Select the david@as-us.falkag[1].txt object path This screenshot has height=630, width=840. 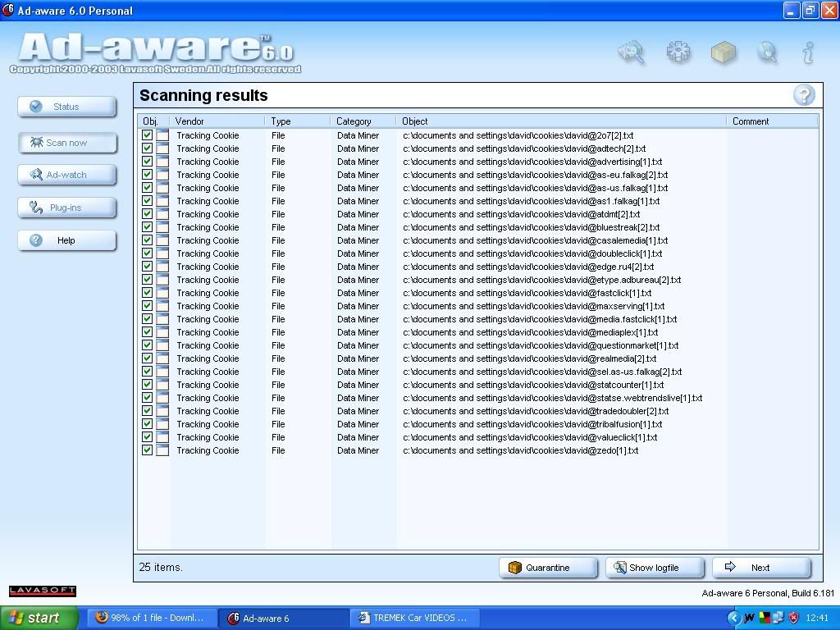coord(535,188)
